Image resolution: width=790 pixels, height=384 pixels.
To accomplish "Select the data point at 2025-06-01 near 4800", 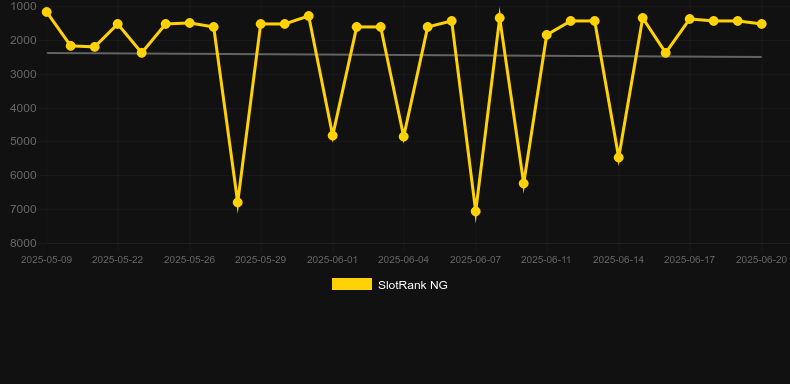I will [x=333, y=136].
